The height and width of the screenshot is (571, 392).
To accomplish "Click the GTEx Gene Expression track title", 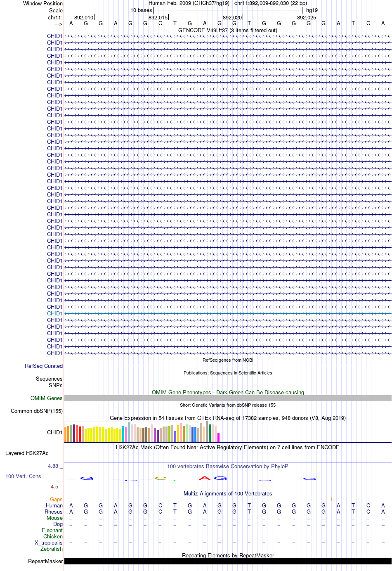I will click(x=228, y=418).
